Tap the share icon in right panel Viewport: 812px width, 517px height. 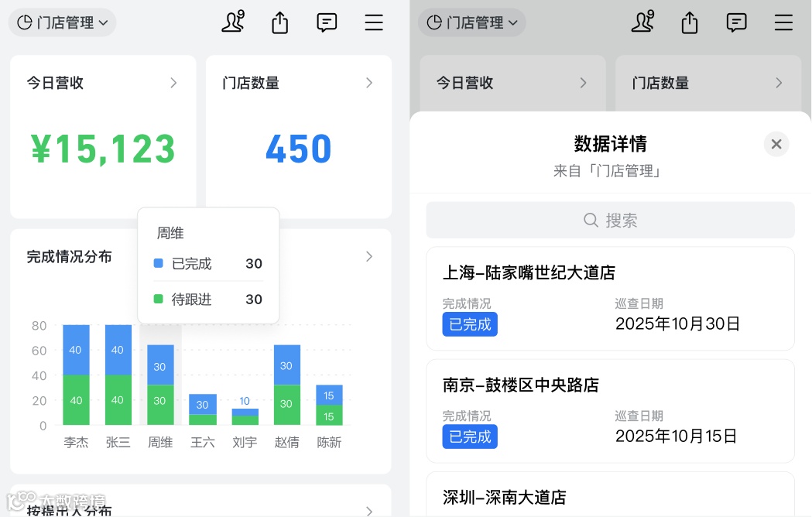689,22
